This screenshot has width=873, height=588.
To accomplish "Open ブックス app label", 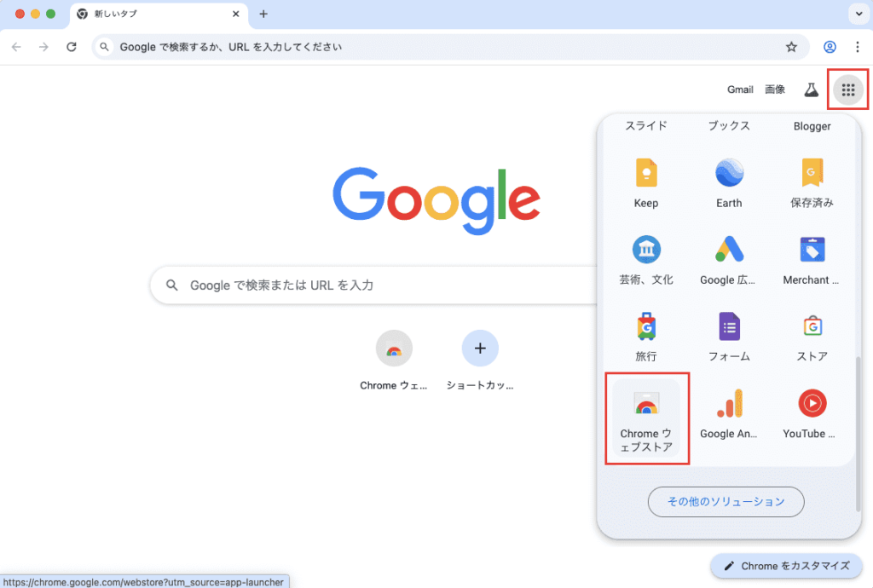I will (x=729, y=126).
